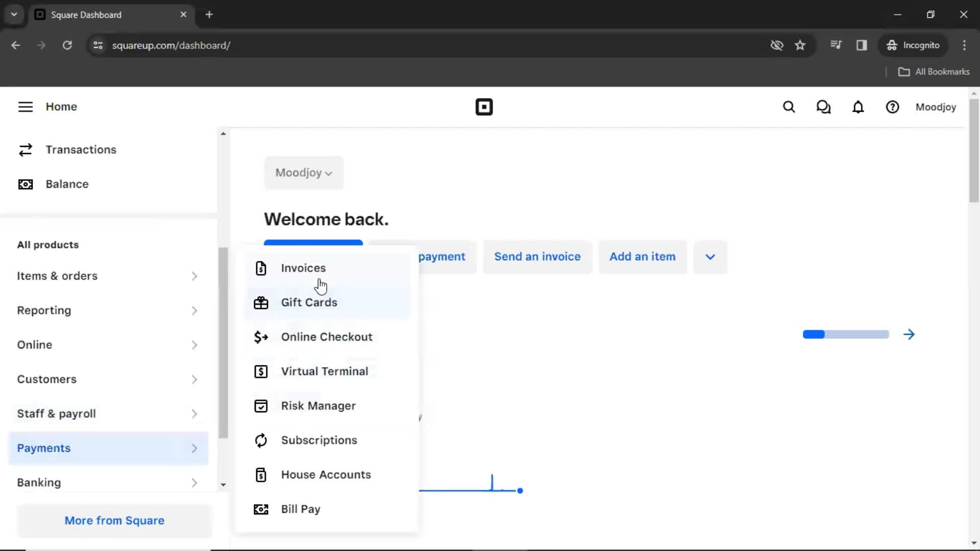The width and height of the screenshot is (980, 551).
Task: Click the Online Checkout icon
Action: (x=260, y=336)
